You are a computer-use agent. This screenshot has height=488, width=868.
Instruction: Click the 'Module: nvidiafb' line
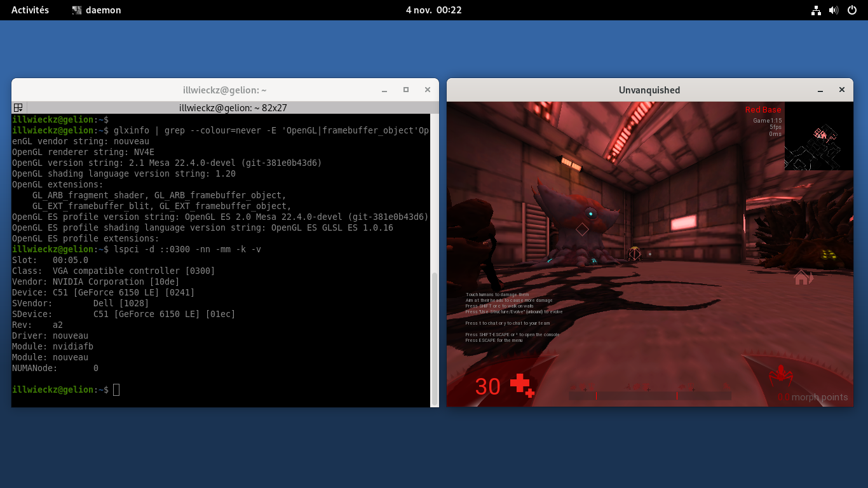pos(53,346)
